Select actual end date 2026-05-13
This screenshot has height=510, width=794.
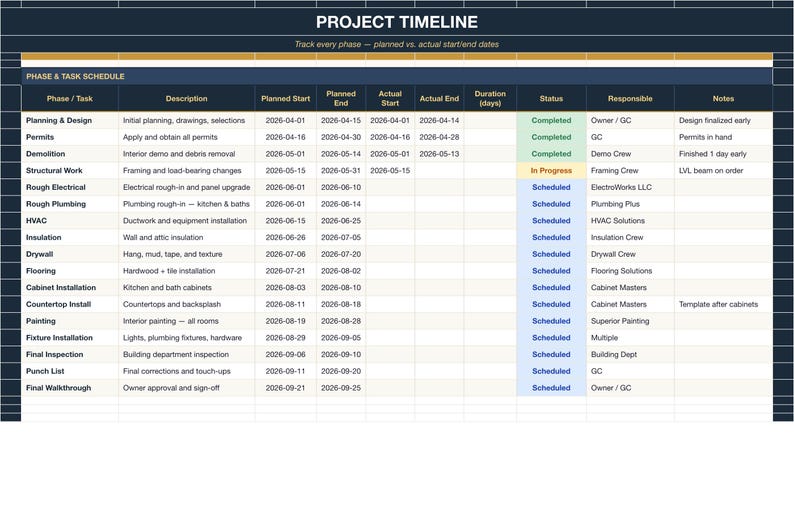click(x=439, y=153)
